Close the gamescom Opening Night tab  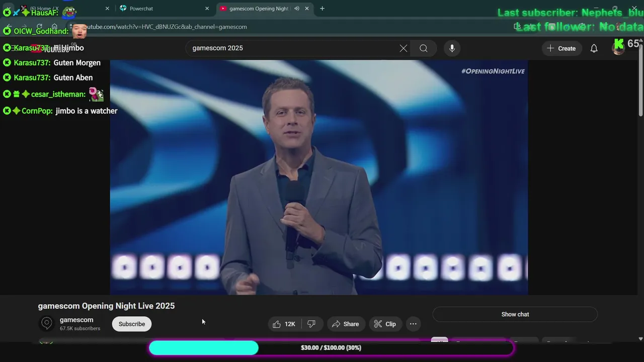tap(307, 9)
